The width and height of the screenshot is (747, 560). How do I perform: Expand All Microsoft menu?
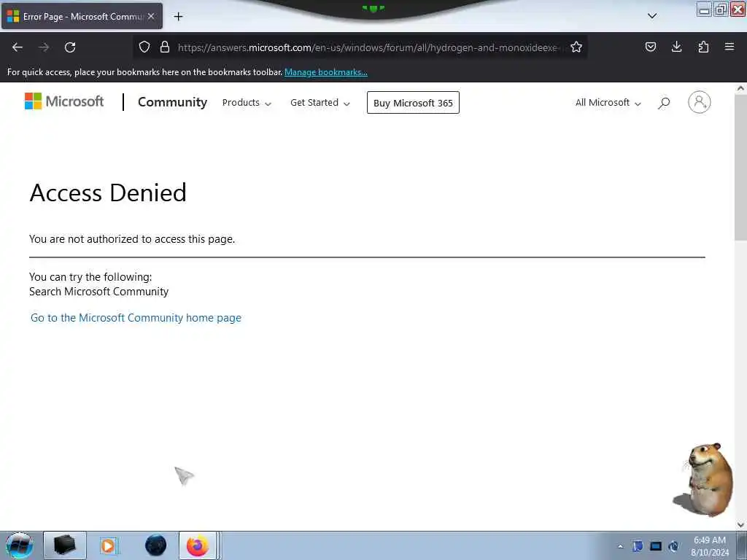608,103
